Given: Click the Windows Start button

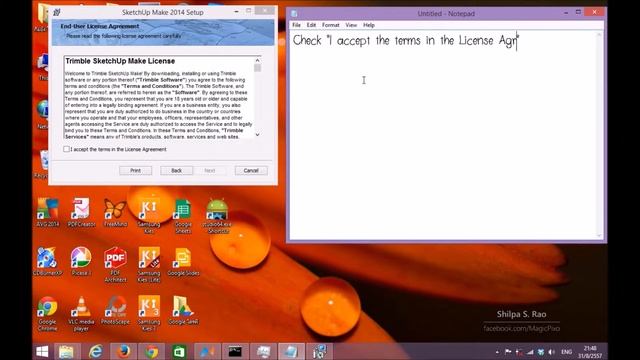Looking at the screenshot, I should pos(42,351).
